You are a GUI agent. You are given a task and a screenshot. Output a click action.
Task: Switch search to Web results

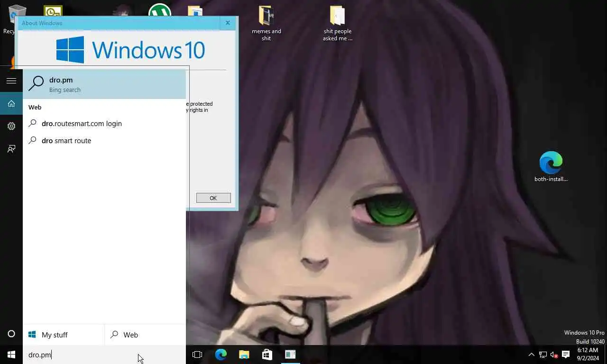[x=145, y=335]
